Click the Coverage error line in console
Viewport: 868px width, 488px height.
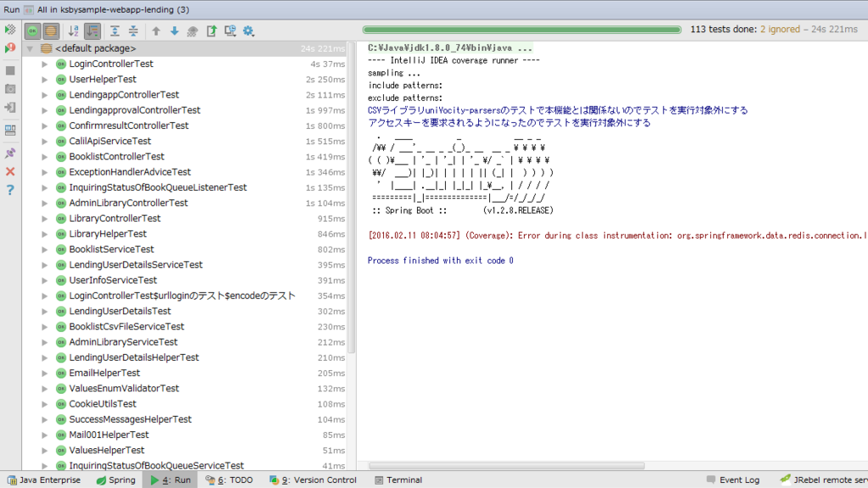point(618,236)
